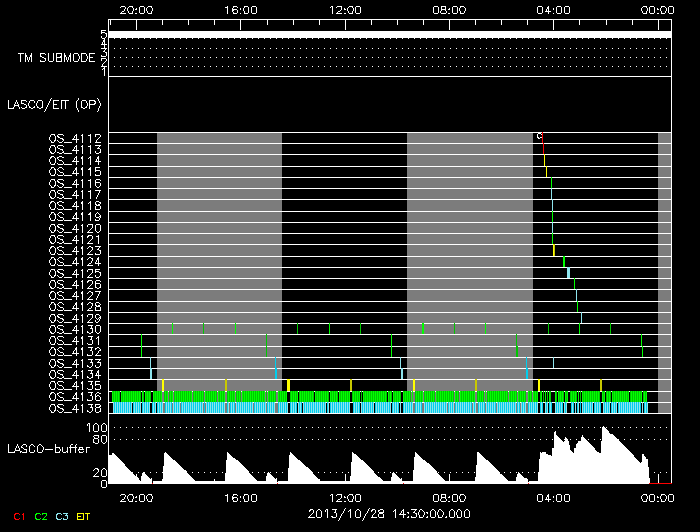Click the LASCO-buffer label
Image resolution: width=700 pixels, height=532 pixels.
click(x=49, y=449)
